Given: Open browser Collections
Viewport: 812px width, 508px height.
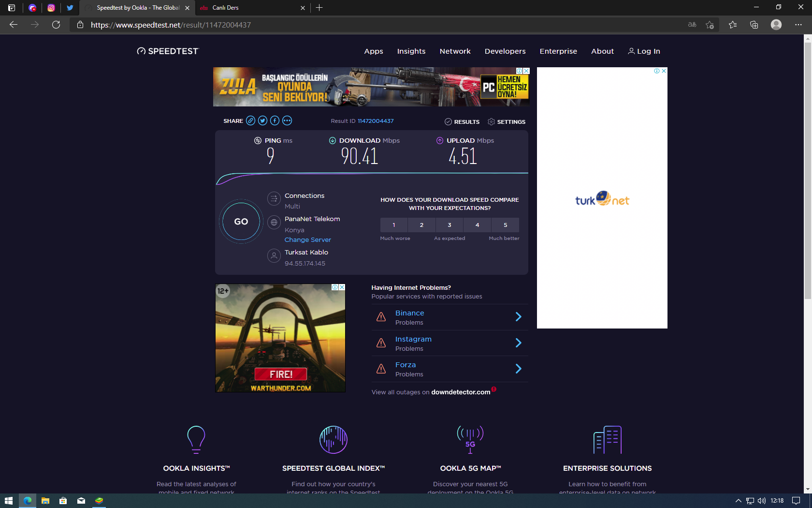Looking at the screenshot, I should (x=754, y=25).
